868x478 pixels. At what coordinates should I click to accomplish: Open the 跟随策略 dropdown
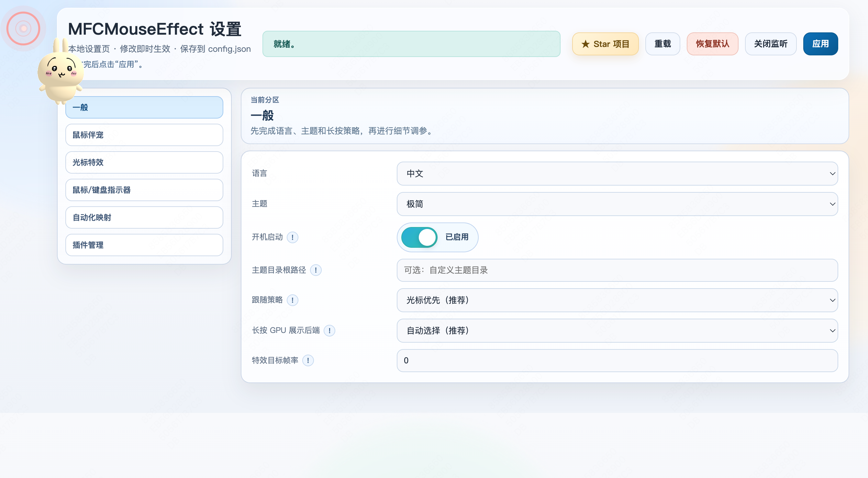point(617,300)
